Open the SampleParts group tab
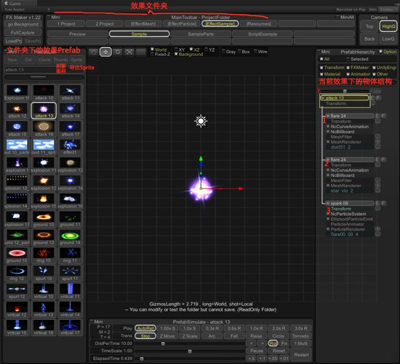Image resolution: width=400 pixels, height=364 pixels. (x=201, y=34)
